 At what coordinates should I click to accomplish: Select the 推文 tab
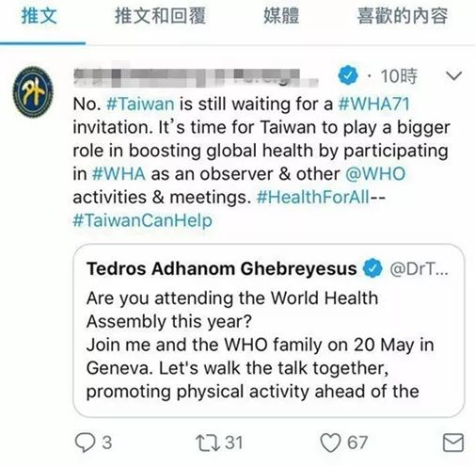pyautogui.click(x=39, y=16)
